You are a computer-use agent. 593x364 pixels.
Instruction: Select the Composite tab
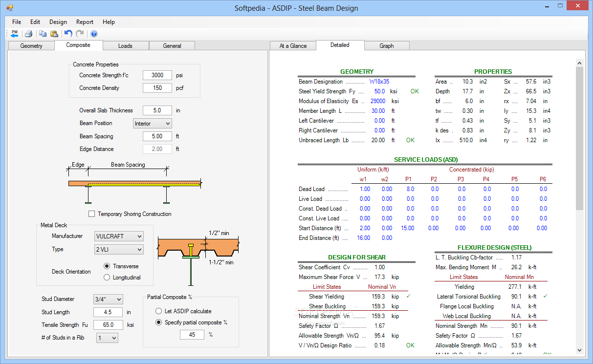click(x=78, y=45)
